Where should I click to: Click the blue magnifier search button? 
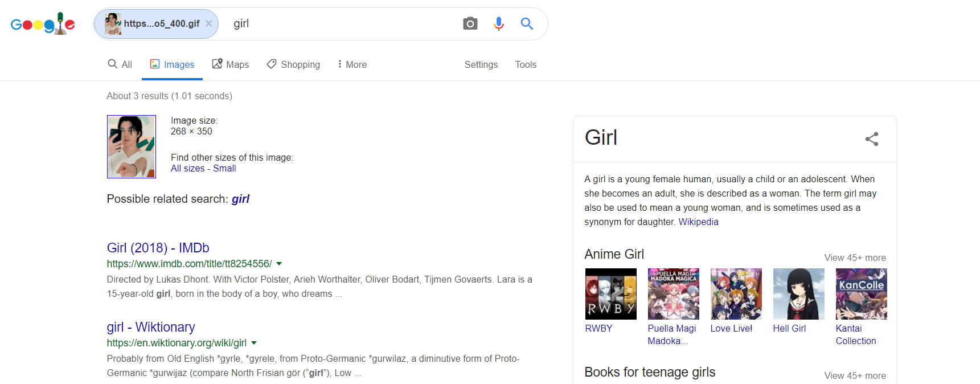tap(527, 23)
